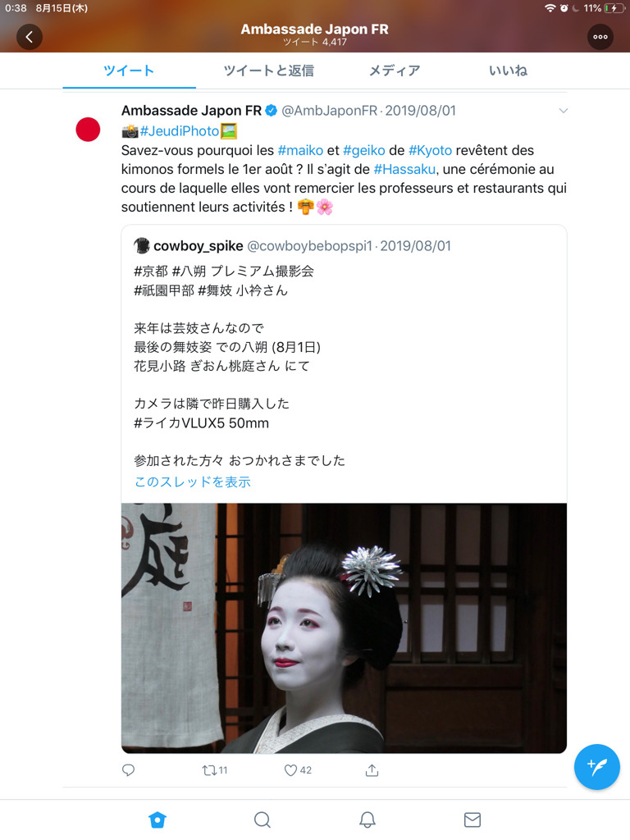
Task: Open notifications bell in bottom bar
Action: [x=367, y=819]
